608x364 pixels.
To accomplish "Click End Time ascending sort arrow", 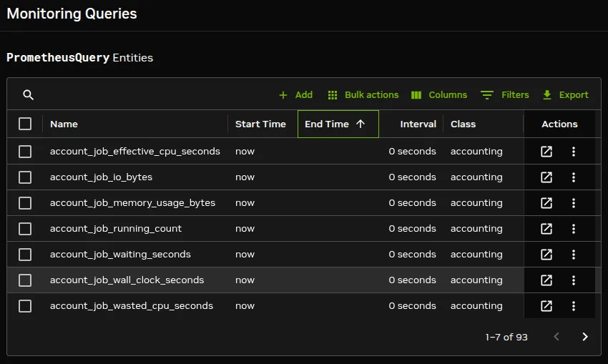I will (x=361, y=124).
